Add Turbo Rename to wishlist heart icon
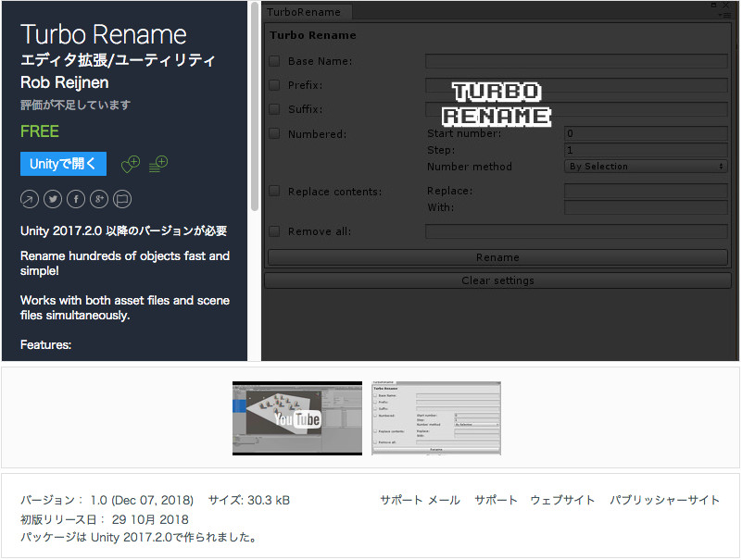This screenshot has width=742, height=560. click(131, 164)
